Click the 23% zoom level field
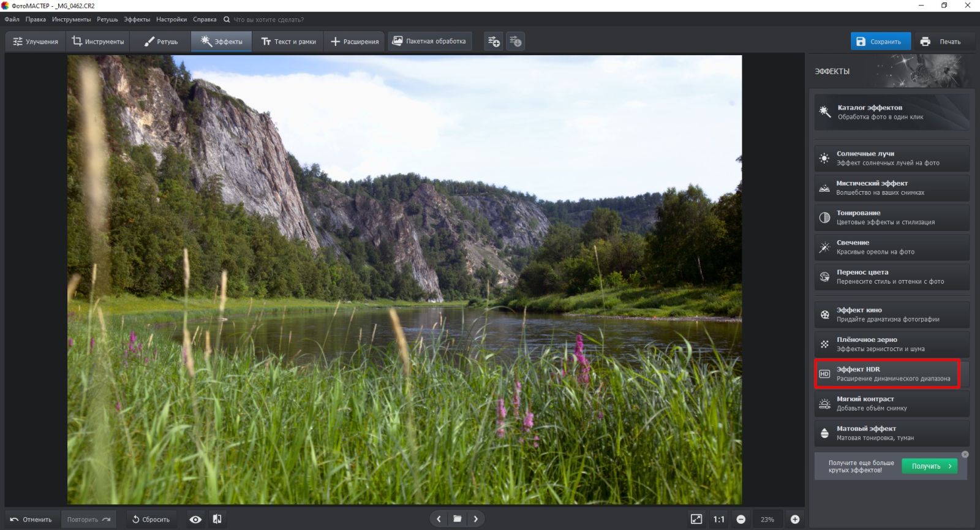This screenshot has height=530, width=980. click(767, 520)
